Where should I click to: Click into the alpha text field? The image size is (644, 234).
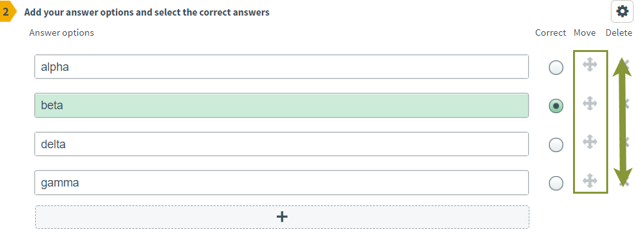coord(281,67)
